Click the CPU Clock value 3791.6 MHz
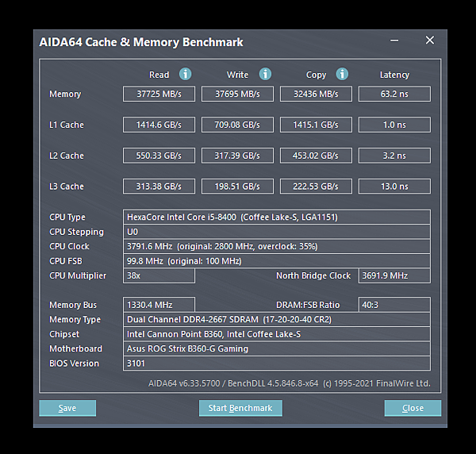This screenshot has height=454, width=476. click(277, 246)
